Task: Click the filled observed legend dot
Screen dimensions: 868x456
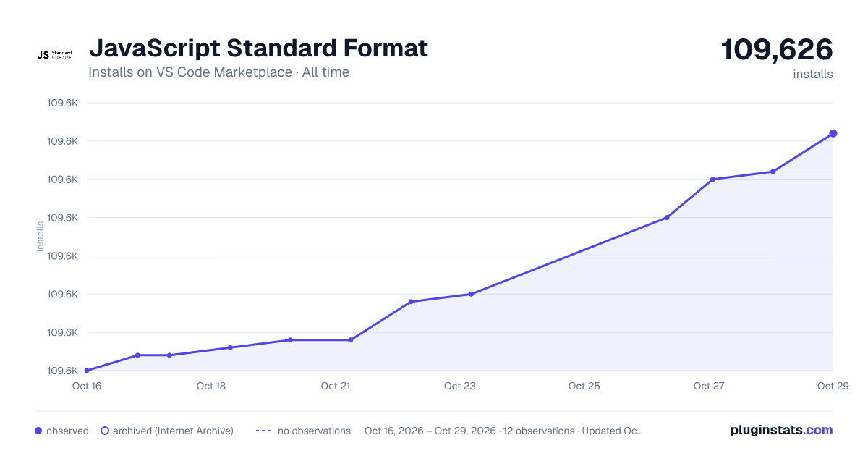Action: (x=38, y=431)
